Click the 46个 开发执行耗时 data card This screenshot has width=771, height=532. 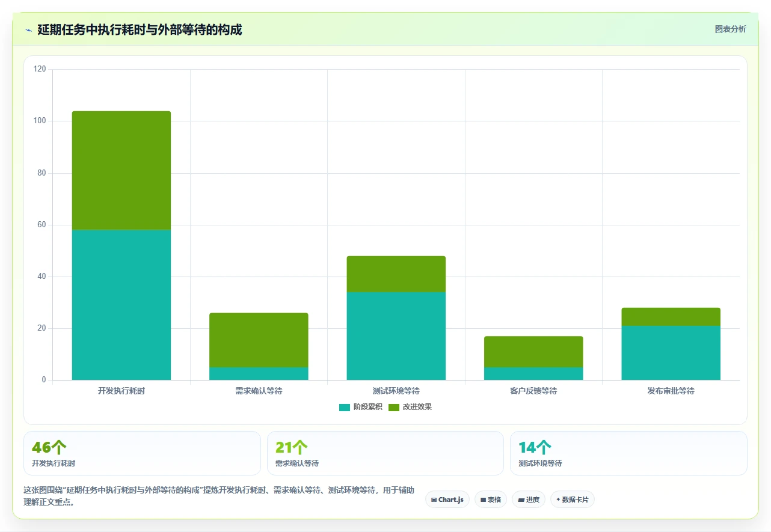point(142,453)
